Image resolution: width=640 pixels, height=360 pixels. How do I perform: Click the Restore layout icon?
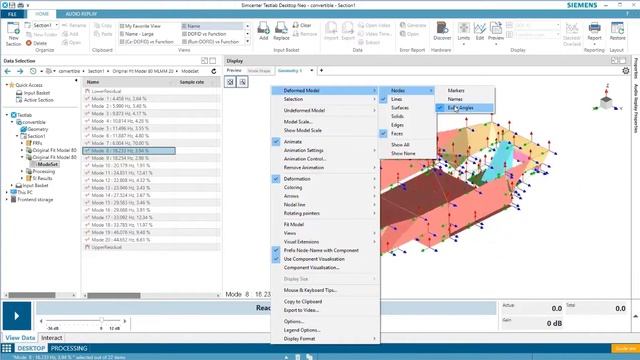tap(617, 29)
